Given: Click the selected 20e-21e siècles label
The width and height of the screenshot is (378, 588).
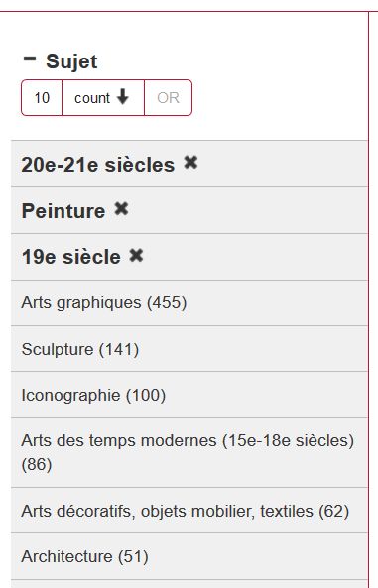Looking at the screenshot, I should click(x=98, y=165).
